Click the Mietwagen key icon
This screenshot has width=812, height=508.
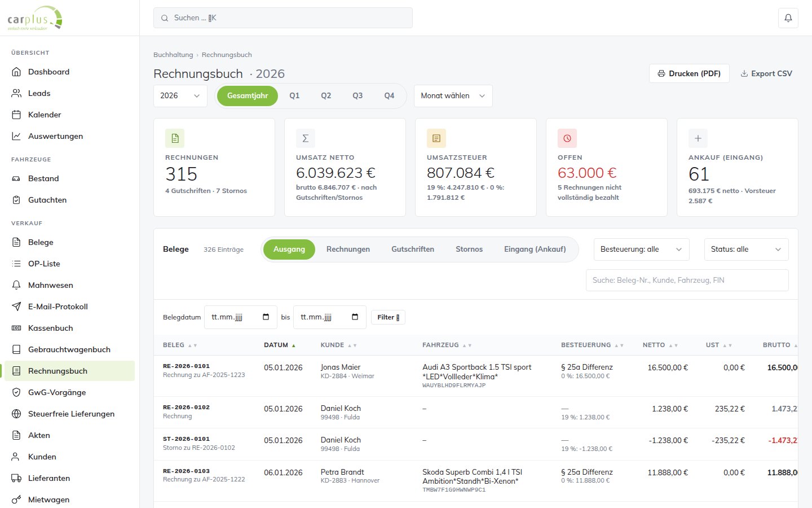(x=16, y=500)
